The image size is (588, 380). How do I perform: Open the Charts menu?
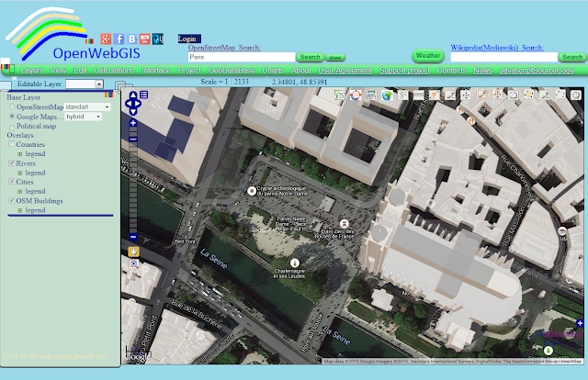273,71
